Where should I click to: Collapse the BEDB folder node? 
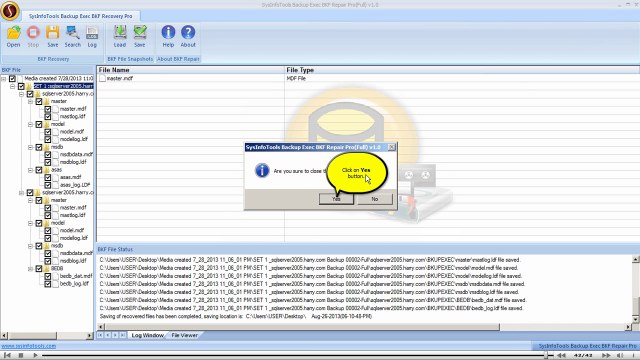tap(31, 269)
